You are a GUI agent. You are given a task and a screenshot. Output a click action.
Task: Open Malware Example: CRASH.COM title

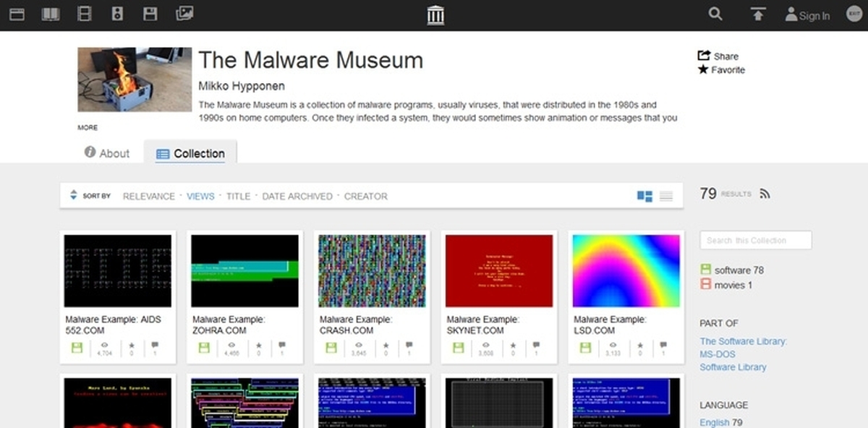point(356,325)
